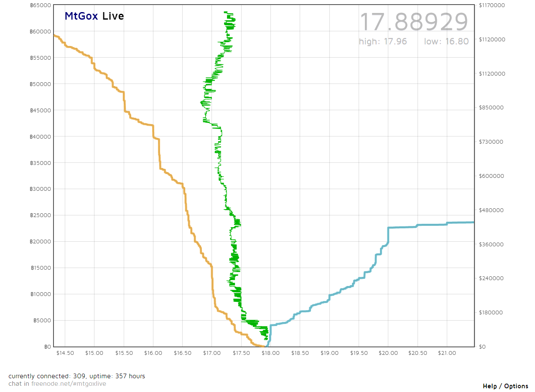
Task: Click the ฿45000 left axis label
Action: coord(41,110)
